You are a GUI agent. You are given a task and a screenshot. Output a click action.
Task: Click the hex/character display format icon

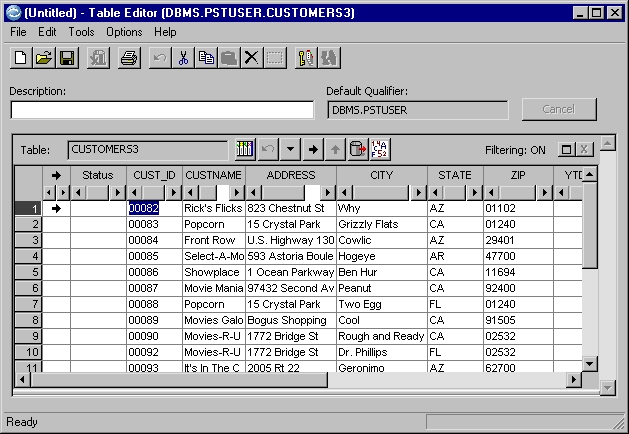pyautogui.click(x=379, y=149)
